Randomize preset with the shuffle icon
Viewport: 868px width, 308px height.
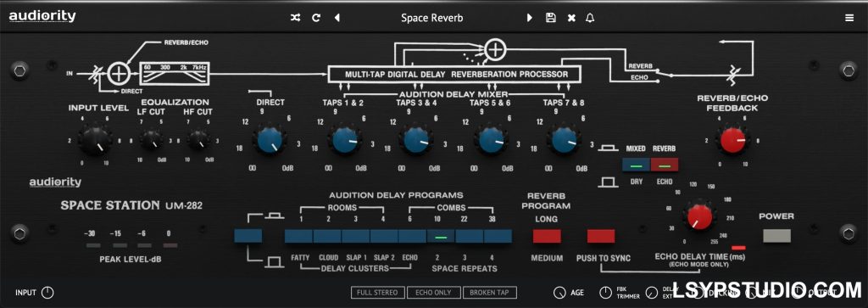point(296,18)
